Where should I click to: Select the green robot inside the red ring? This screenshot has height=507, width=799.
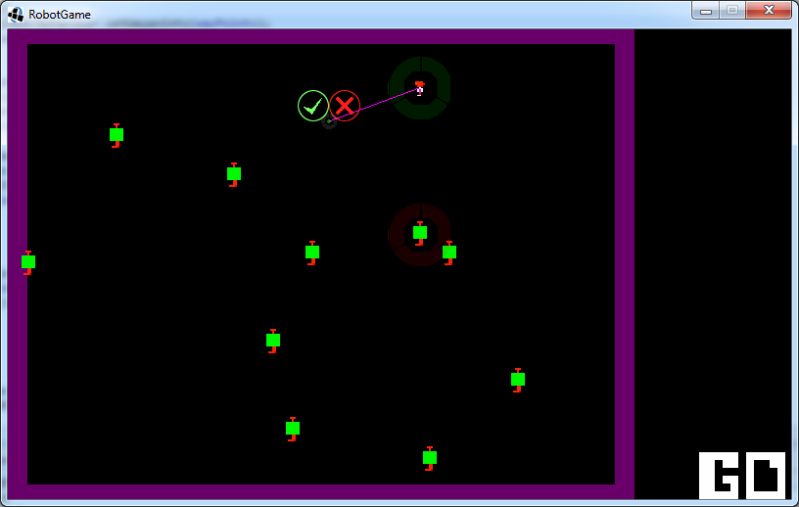click(x=420, y=233)
